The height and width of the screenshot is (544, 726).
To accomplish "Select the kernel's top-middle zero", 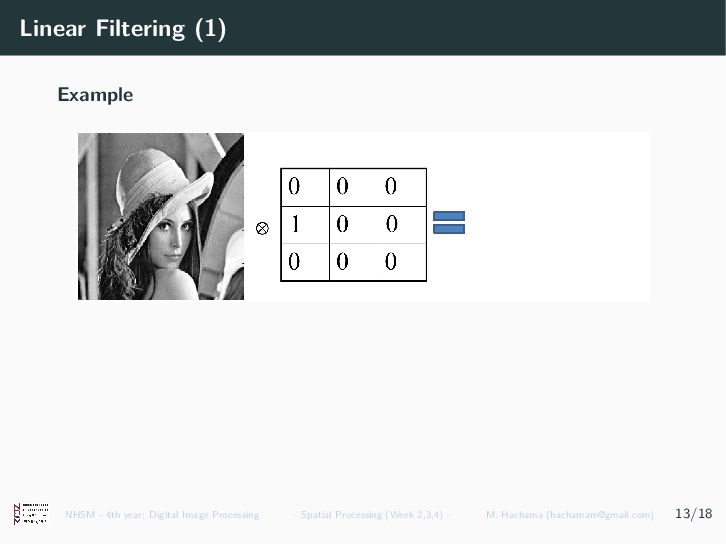I will pyautogui.click(x=342, y=186).
